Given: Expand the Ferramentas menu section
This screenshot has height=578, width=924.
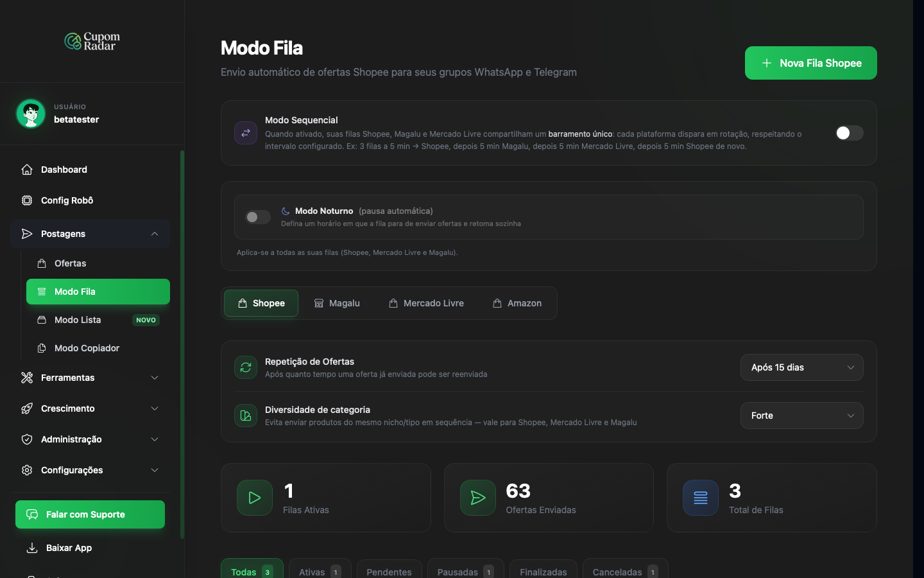Looking at the screenshot, I should coord(155,378).
